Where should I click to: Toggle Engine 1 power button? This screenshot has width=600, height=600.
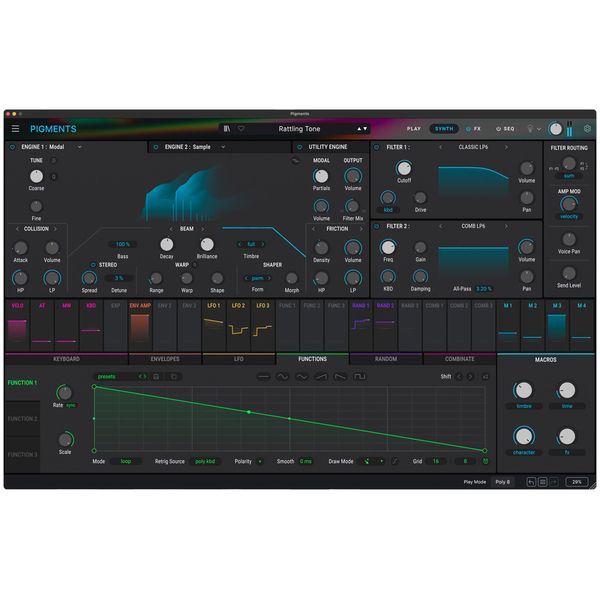pyautogui.click(x=13, y=147)
